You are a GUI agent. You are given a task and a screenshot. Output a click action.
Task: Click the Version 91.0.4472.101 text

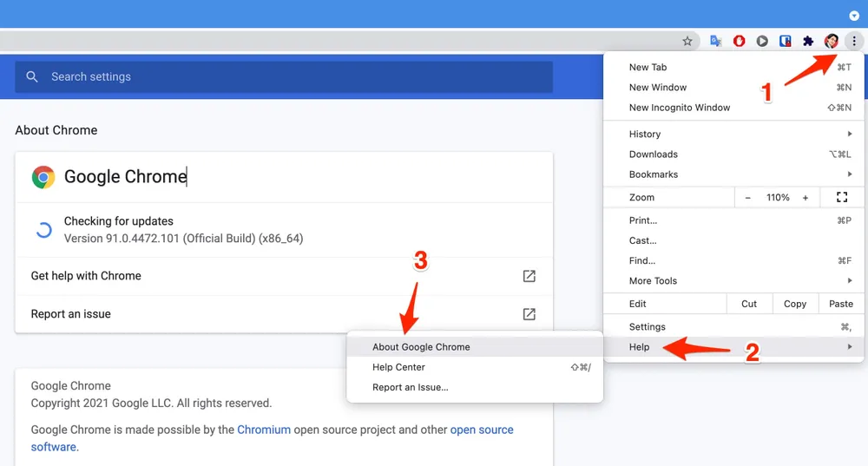click(x=183, y=239)
